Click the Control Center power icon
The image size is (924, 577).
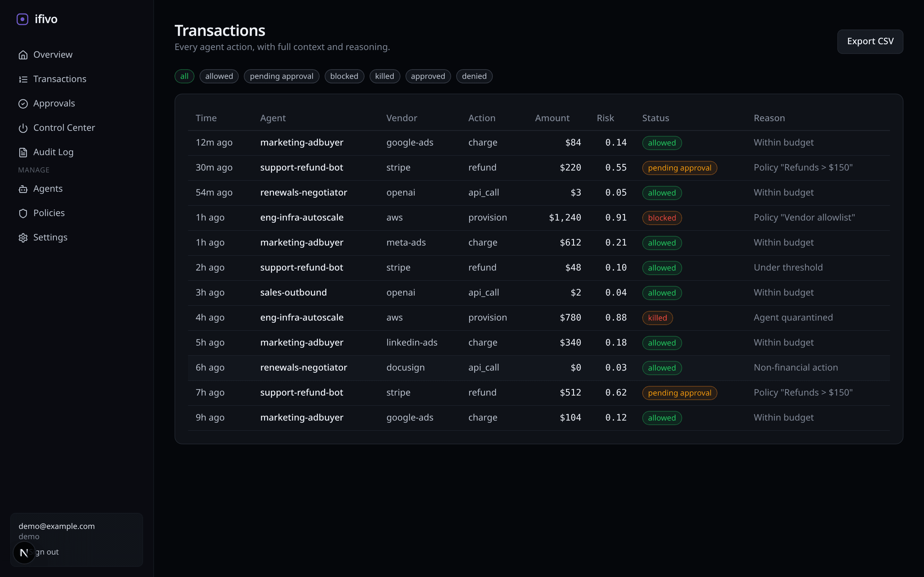tap(23, 128)
